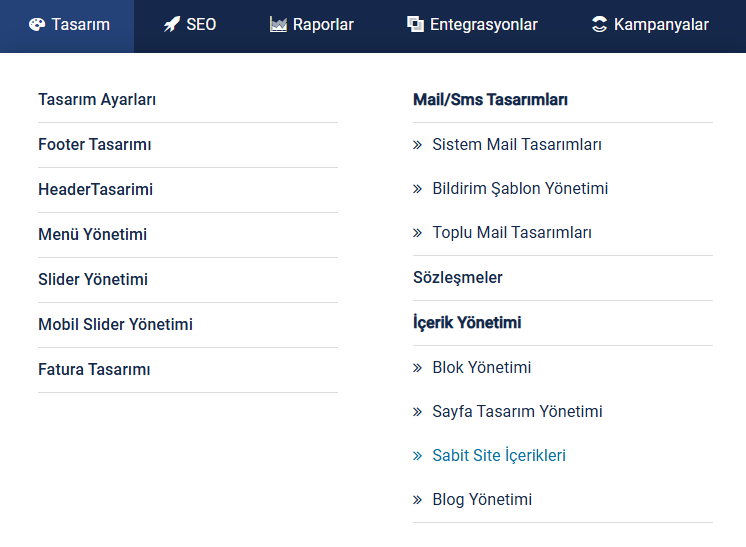Image resolution: width=746 pixels, height=547 pixels.
Task: Open the Entegrasyonlar menu
Action: (x=472, y=25)
